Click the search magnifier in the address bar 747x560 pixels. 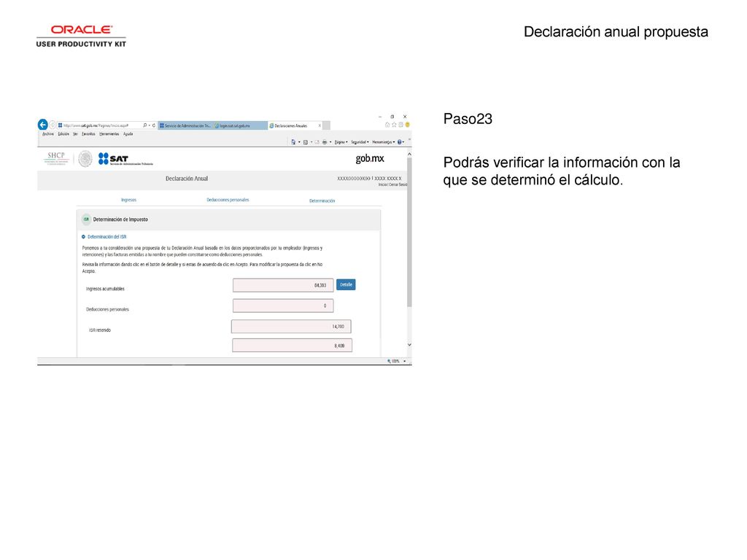[145, 125]
